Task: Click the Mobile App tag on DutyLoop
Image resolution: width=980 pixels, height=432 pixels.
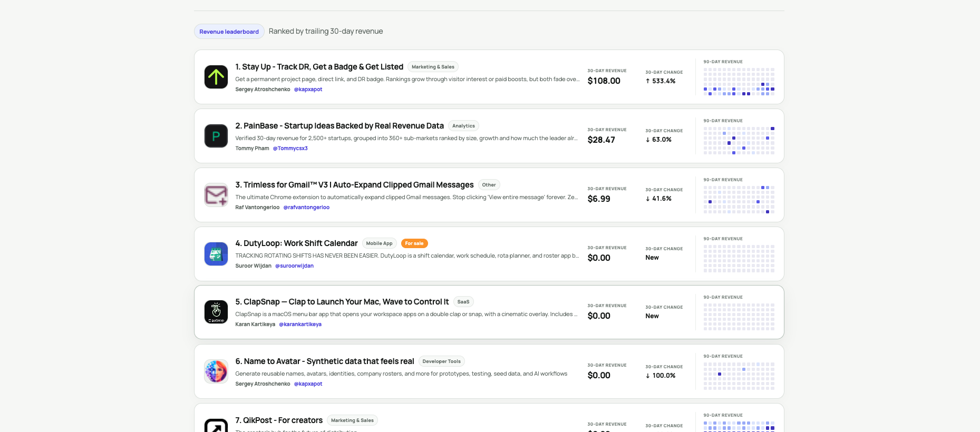Action: [x=379, y=243]
